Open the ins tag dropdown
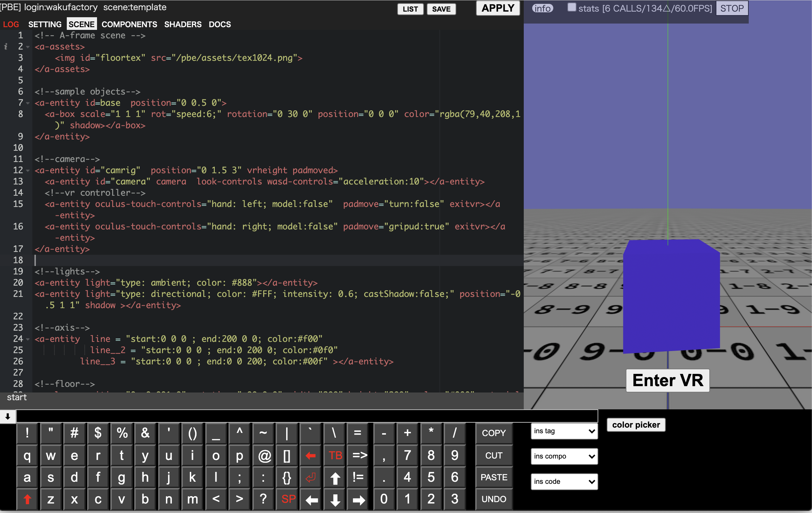The width and height of the screenshot is (812, 513). coord(564,431)
